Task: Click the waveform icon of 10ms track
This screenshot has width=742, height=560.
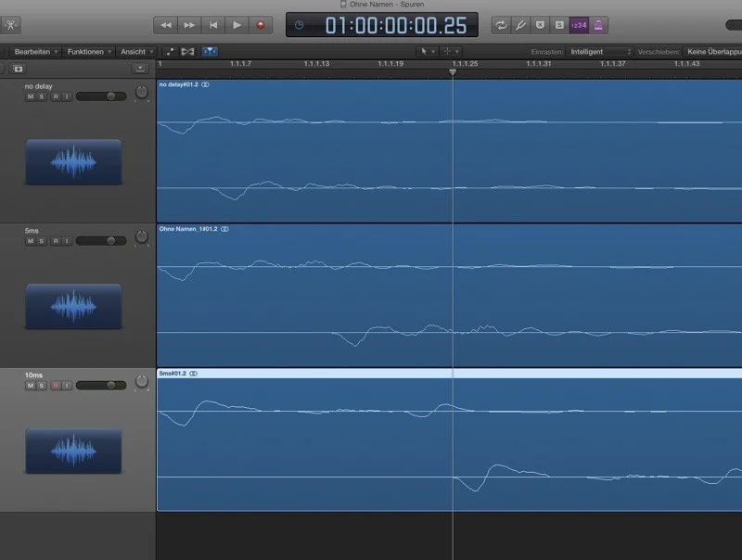Action: [x=73, y=450]
